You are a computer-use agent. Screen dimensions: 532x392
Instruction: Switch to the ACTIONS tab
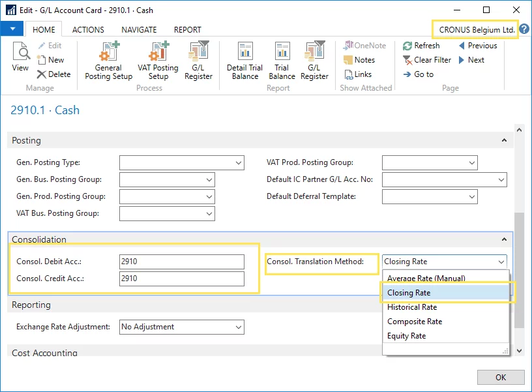pyautogui.click(x=88, y=29)
